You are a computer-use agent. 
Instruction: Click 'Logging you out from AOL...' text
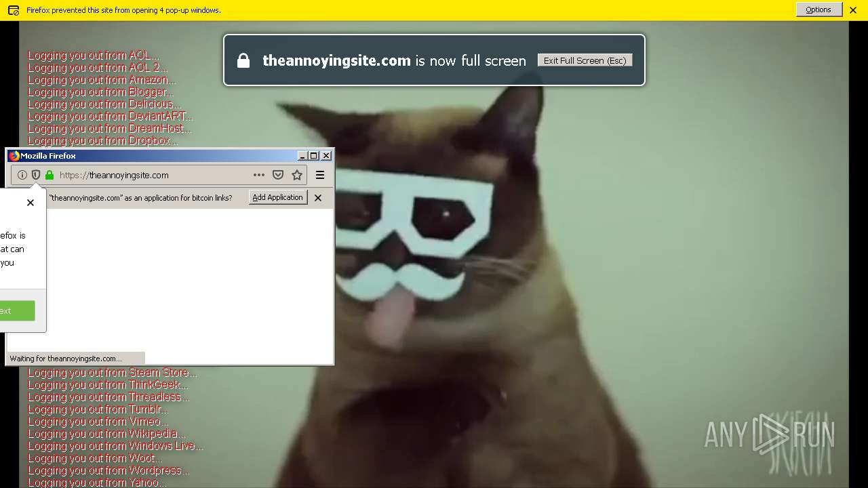(93, 56)
